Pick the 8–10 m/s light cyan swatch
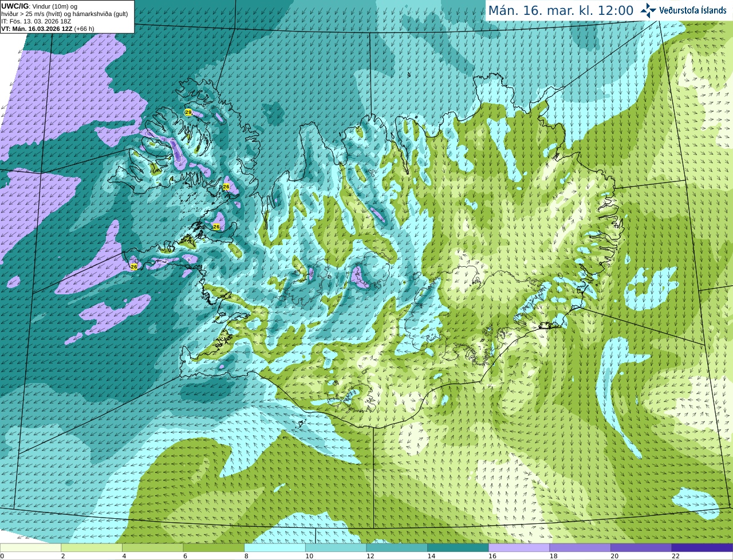733x560 pixels. pyautogui.click(x=275, y=547)
